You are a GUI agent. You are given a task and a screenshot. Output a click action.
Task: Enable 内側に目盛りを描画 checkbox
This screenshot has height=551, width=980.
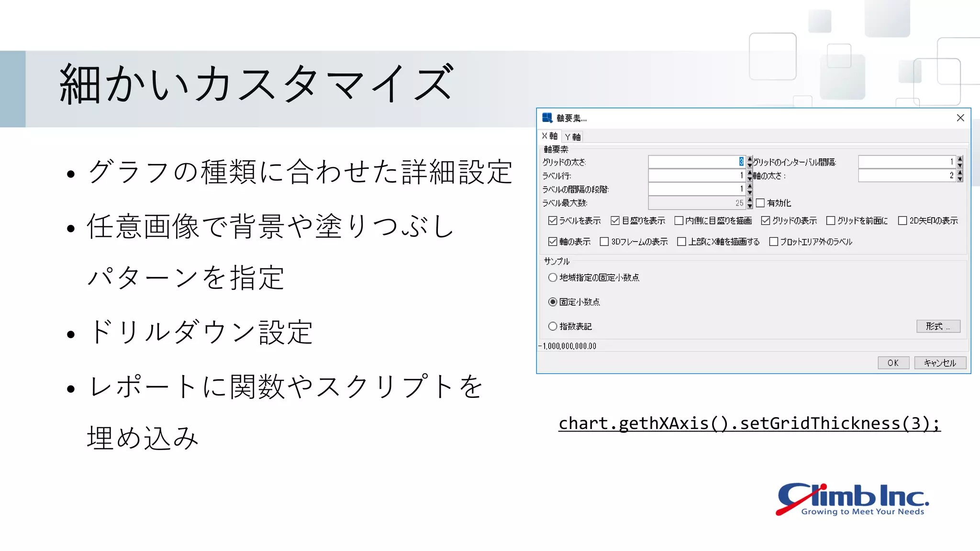tap(679, 220)
